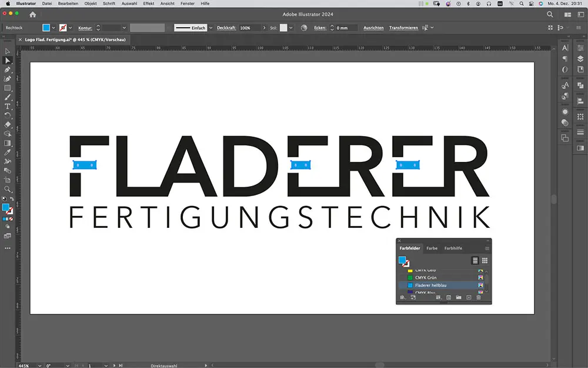Open the zoom level 445% dropdown

(x=39, y=366)
